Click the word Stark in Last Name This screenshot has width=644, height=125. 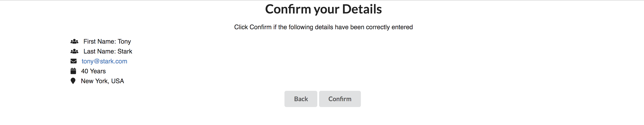click(125, 51)
